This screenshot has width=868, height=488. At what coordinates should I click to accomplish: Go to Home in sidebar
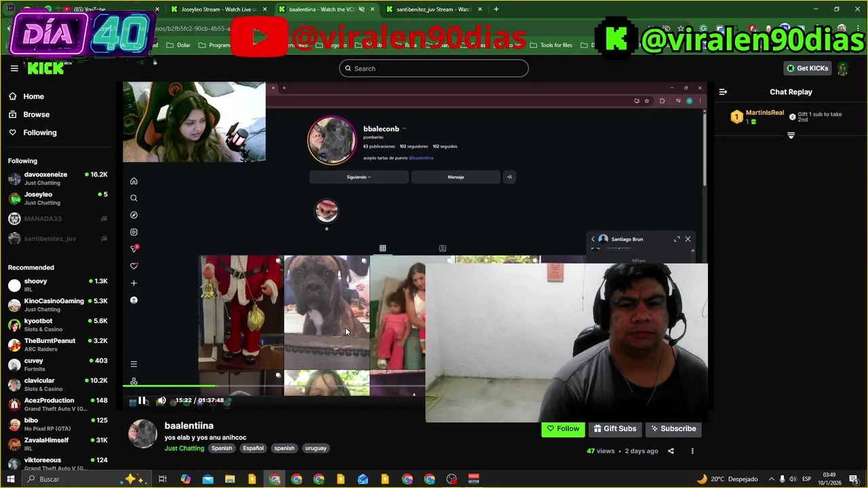(x=33, y=96)
